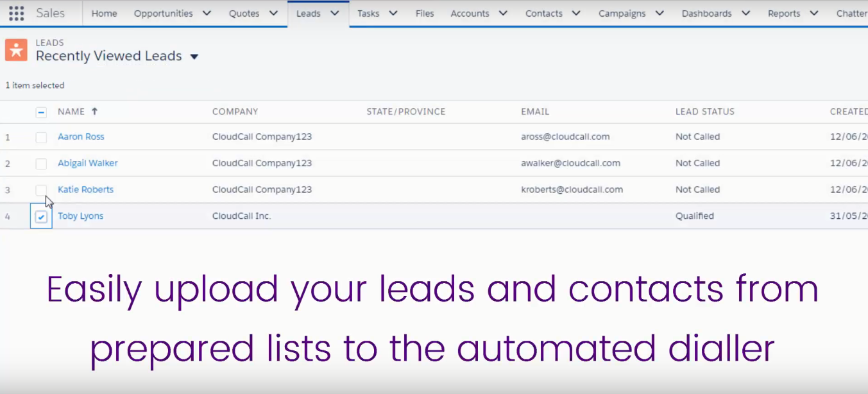Click Aaron Ross's Not Called status

pyautogui.click(x=698, y=137)
